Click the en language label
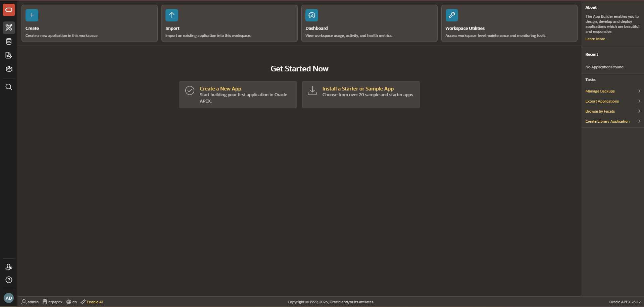Image resolution: width=644 pixels, height=307 pixels. coord(75,302)
